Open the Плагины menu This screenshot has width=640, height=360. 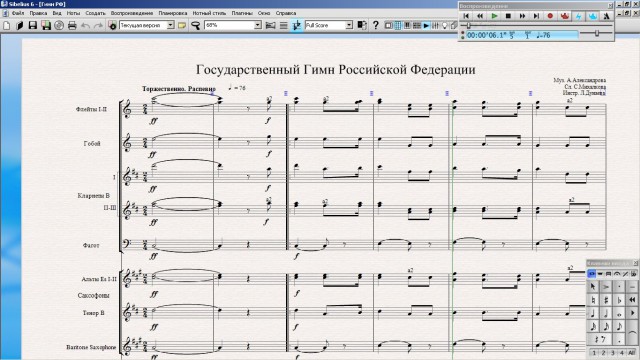242,13
